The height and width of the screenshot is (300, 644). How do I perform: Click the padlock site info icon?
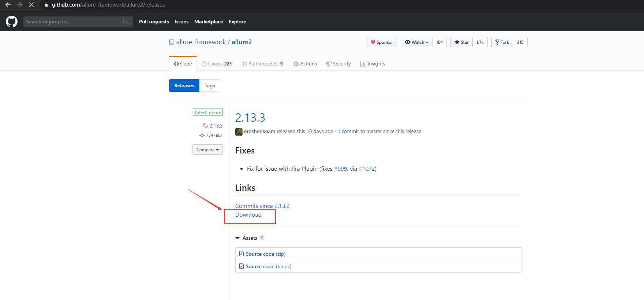46,5
